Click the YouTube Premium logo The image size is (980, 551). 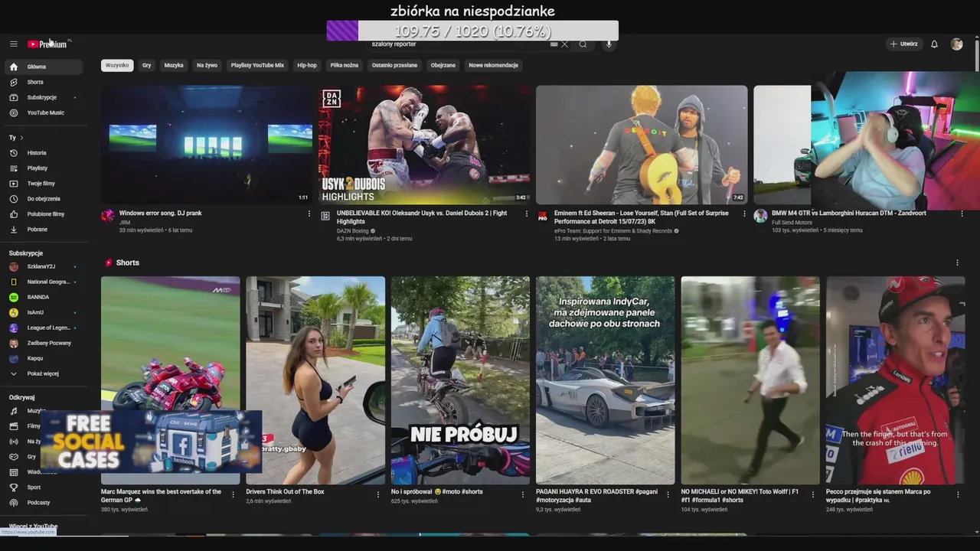[47, 44]
